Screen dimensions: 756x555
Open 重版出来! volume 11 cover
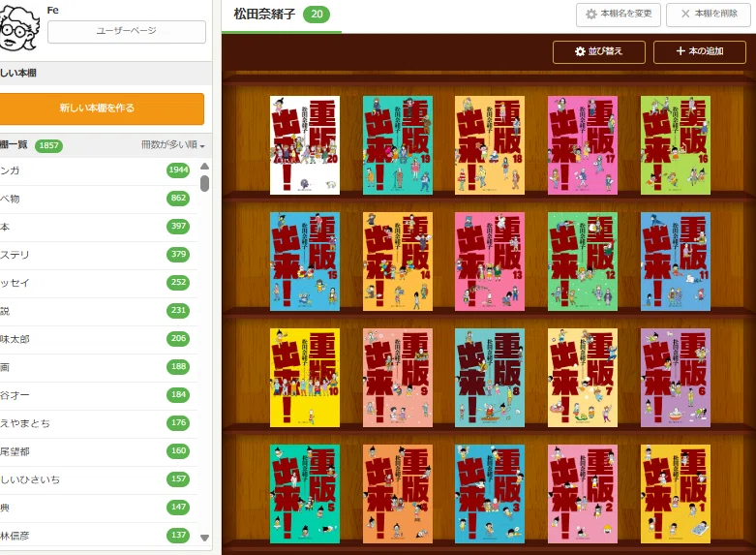coord(676,262)
